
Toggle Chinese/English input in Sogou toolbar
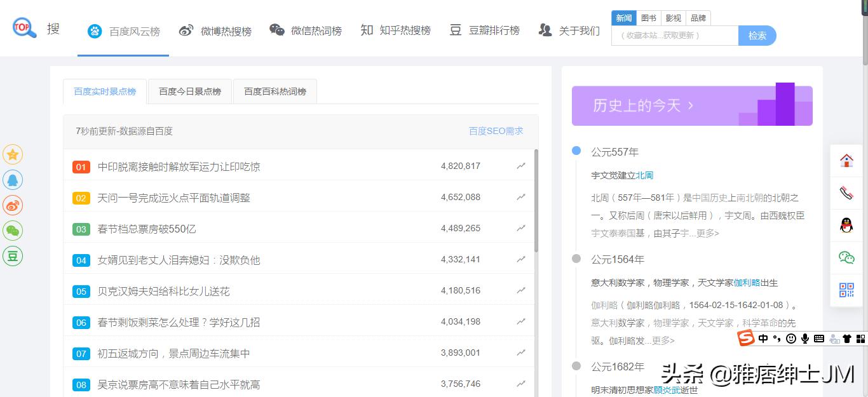(x=763, y=339)
